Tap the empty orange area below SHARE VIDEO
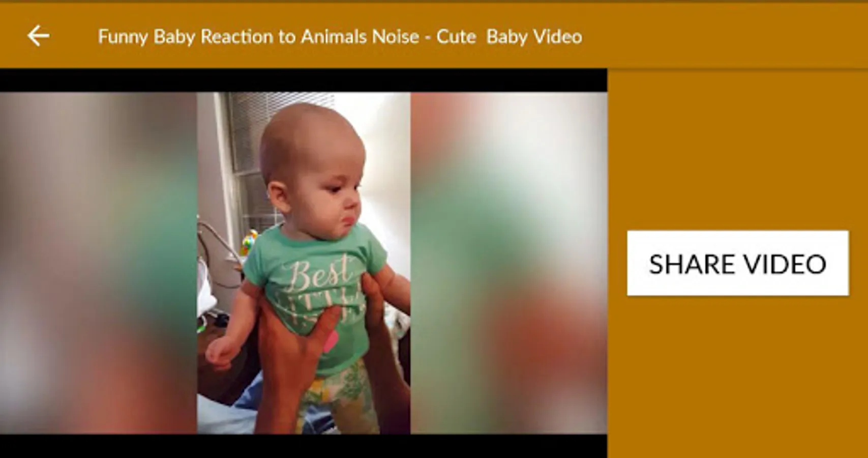 (737, 377)
